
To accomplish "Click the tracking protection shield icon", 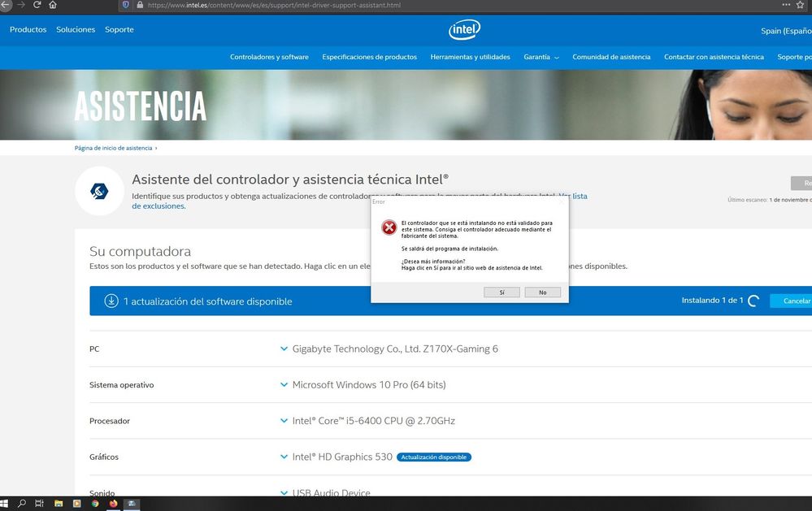I will pos(125,5).
